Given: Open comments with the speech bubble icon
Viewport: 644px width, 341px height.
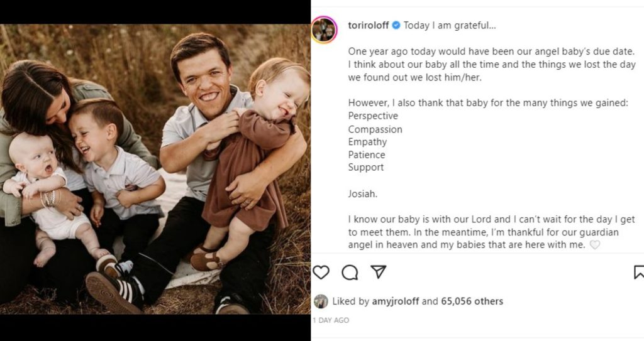Looking at the screenshot, I should point(350,272).
